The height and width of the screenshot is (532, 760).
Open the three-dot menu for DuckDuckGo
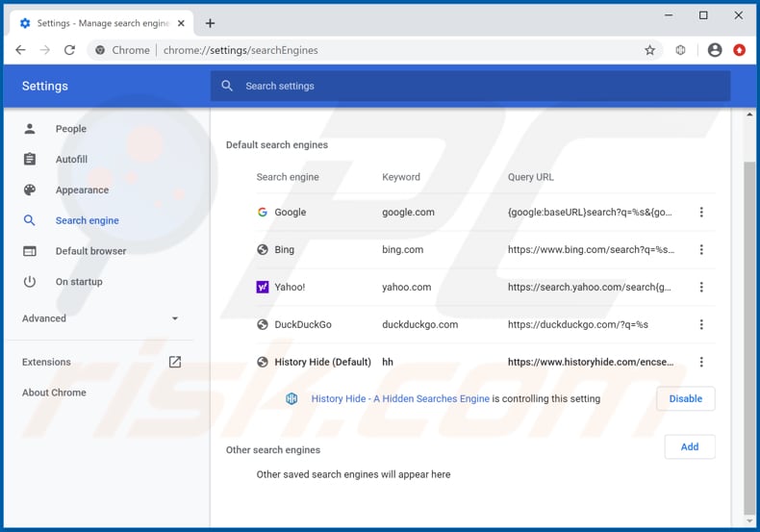pos(701,324)
